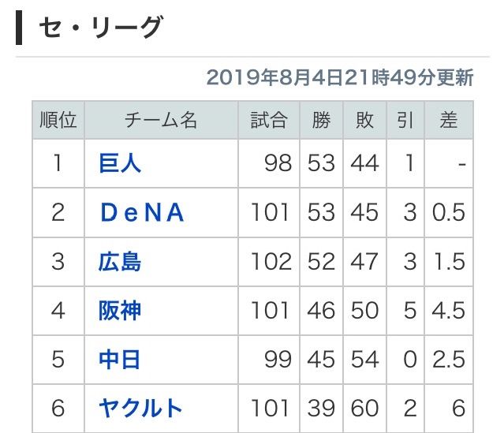Click the 敗 column header
The width and height of the screenshot is (504, 433).
pyautogui.click(x=364, y=120)
